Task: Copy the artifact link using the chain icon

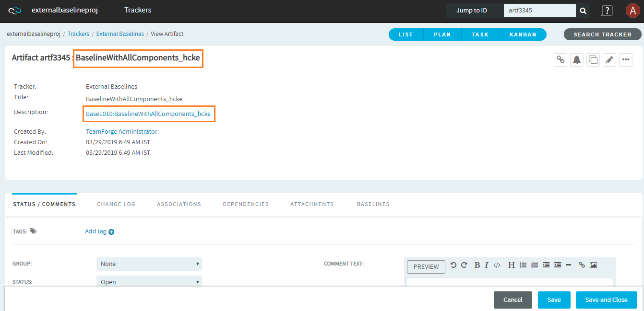Action: (x=561, y=60)
